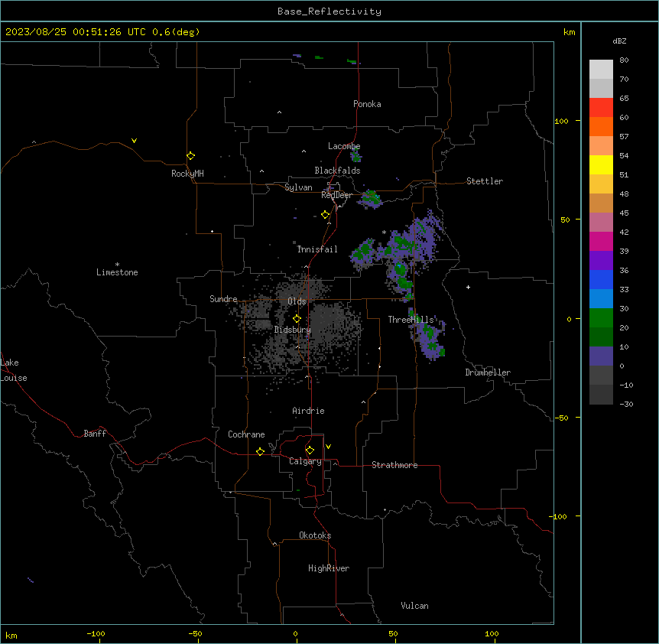Click the Okotoks label
The width and height of the screenshot is (659, 644).
click(315, 535)
